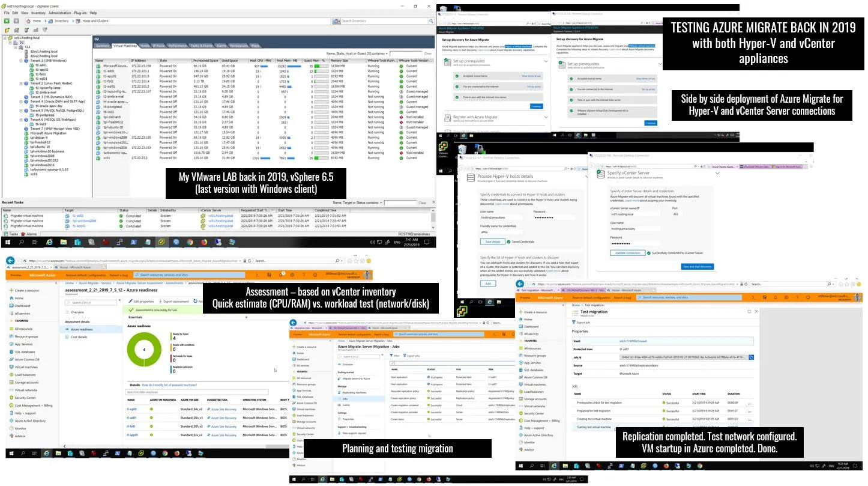
Task: Open Windows Start on the taskbar below vSphere Client
Action: (x=8, y=241)
